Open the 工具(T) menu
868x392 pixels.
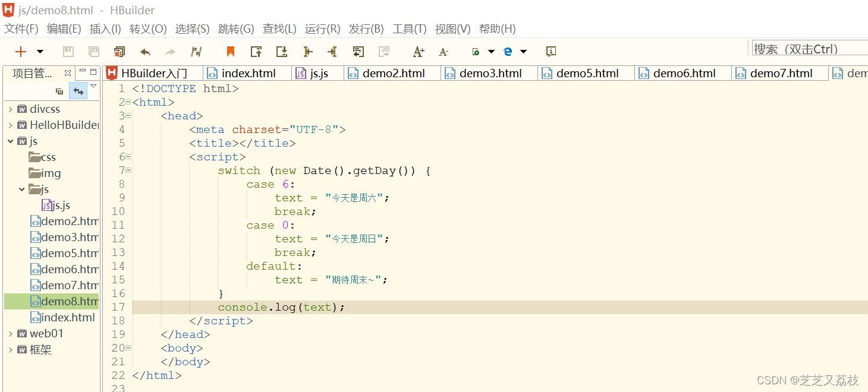pyautogui.click(x=410, y=29)
